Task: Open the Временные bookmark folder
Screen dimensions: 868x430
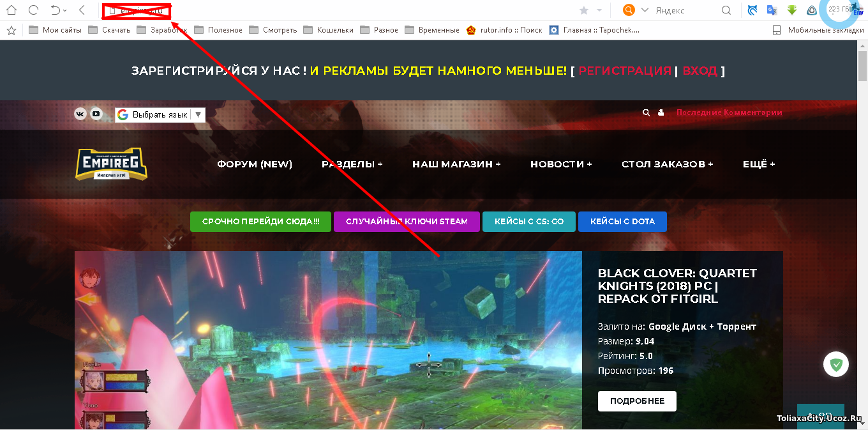Action: coord(432,30)
